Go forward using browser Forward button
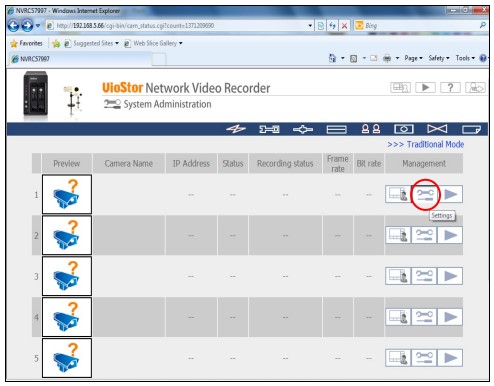The image size is (494, 386). click(27, 25)
